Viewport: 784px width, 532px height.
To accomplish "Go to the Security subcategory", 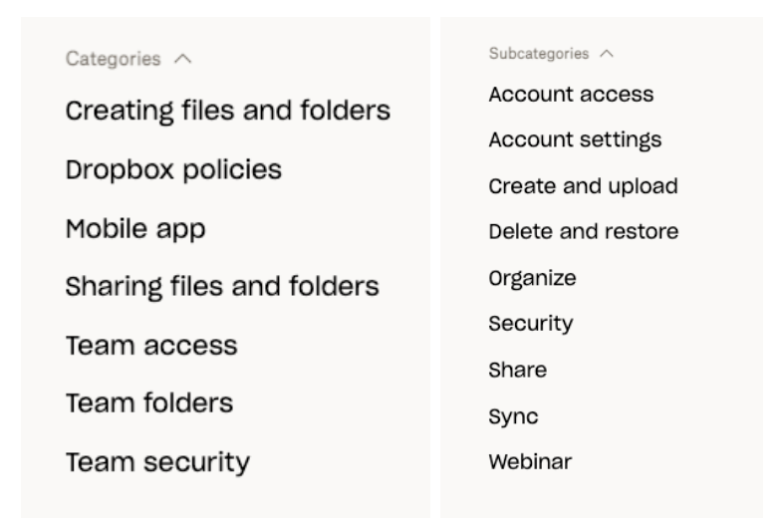I will 530,324.
